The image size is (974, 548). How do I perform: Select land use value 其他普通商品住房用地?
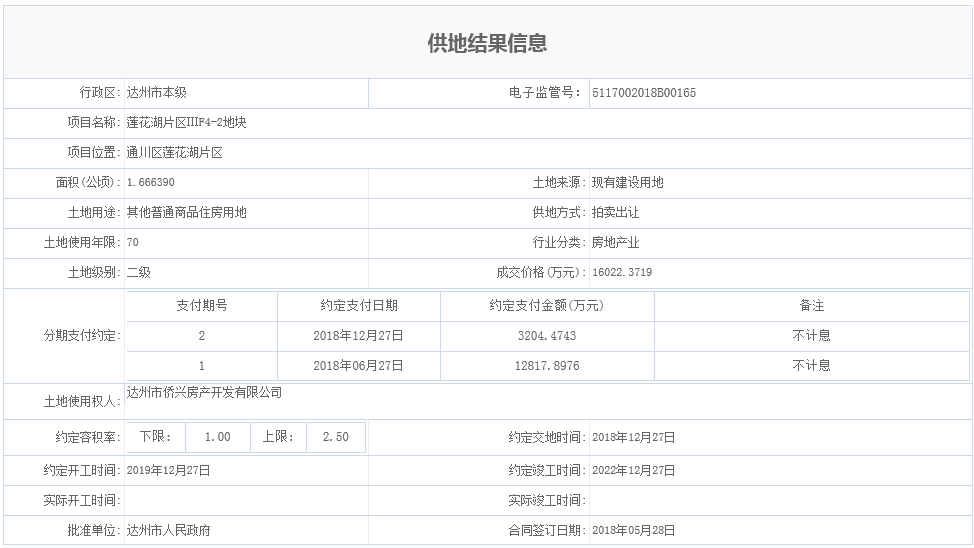click(186, 212)
